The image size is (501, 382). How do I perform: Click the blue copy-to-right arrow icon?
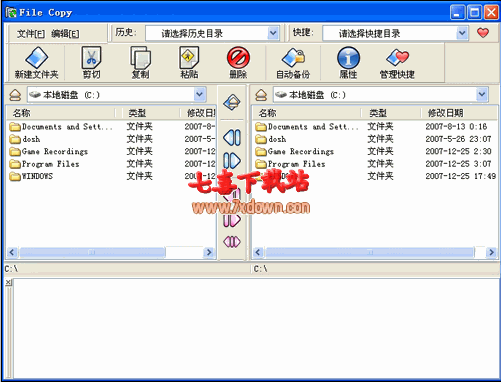point(232,161)
